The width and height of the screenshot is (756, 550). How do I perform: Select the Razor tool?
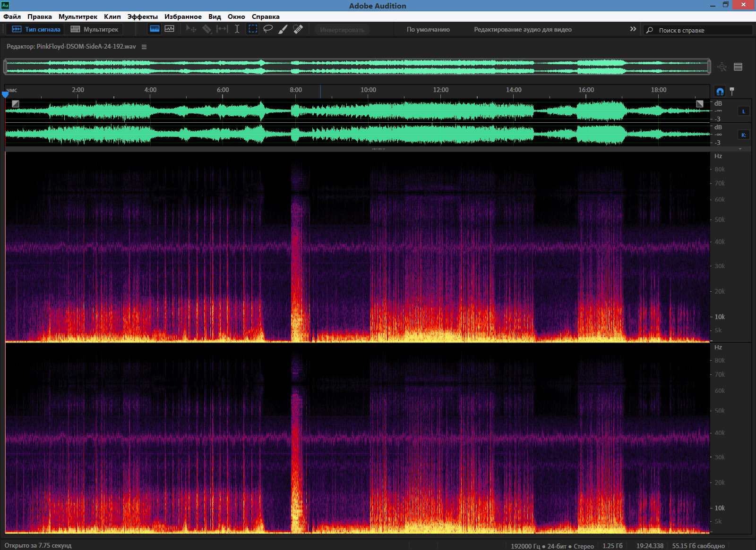207,29
